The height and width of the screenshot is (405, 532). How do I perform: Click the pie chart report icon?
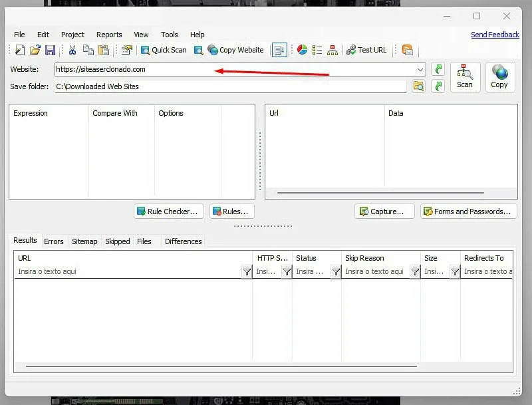(302, 50)
